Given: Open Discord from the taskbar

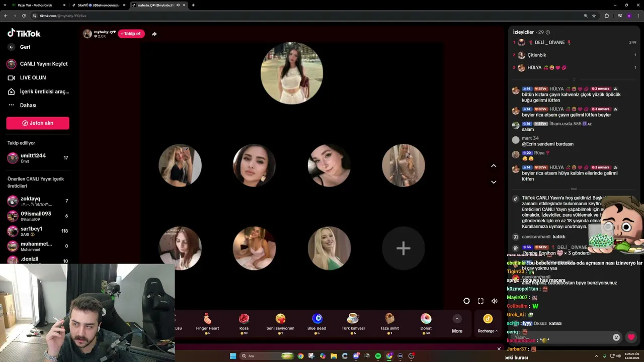Looking at the screenshot, I should [356, 356].
